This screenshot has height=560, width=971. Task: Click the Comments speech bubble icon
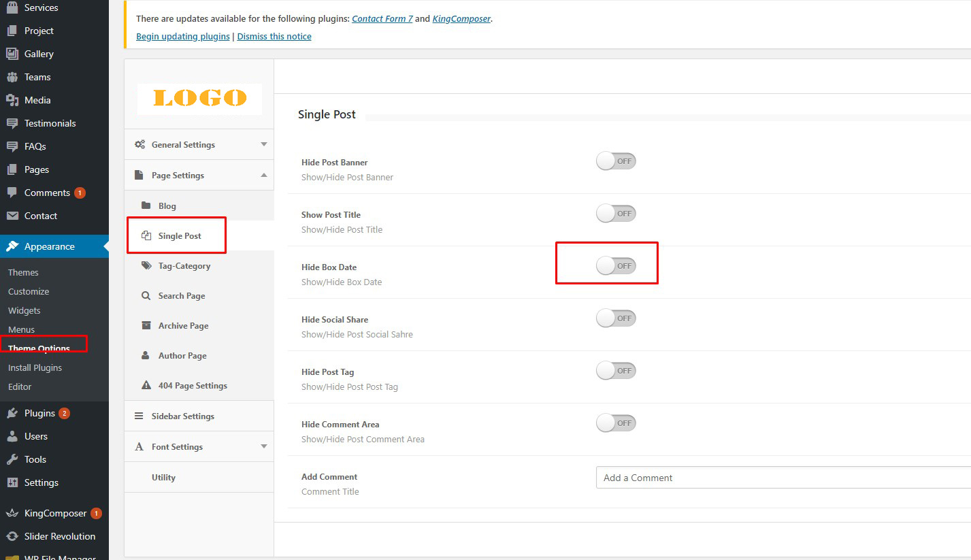point(12,193)
